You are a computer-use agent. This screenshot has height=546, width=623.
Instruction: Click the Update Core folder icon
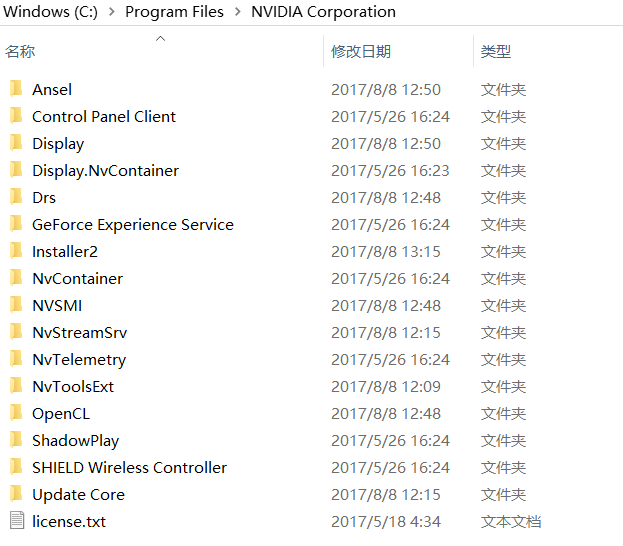pyautogui.click(x=16, y=494)
